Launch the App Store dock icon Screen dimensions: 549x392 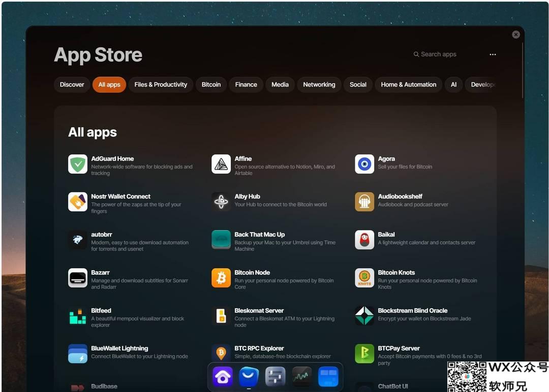pyautogui.click(x=249, y=377)
